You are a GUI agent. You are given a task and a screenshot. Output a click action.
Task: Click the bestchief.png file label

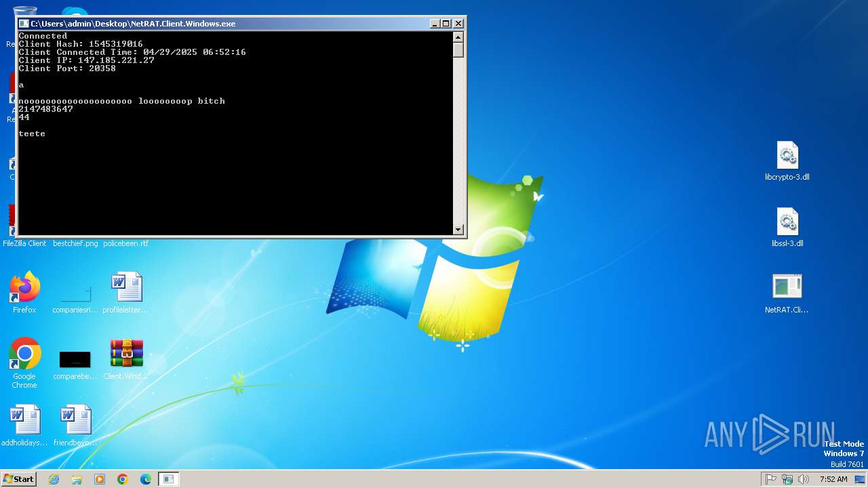tap(75, 243)
